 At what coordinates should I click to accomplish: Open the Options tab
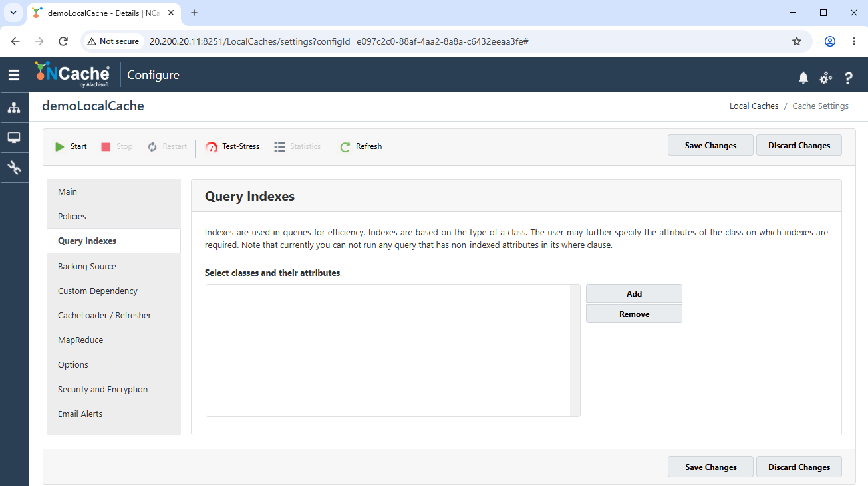114,365
